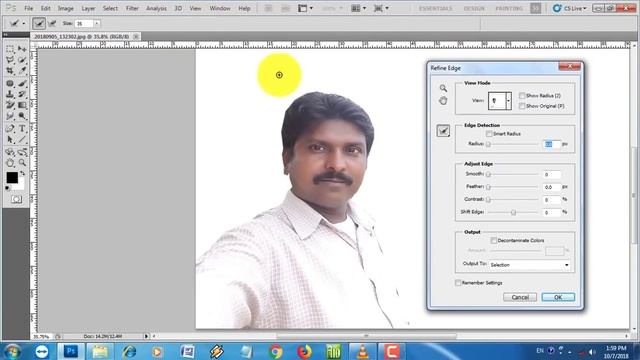Screen dimensions: 640x360
Task: Open Google Chrome from taskbar
Action: [276, 351]
